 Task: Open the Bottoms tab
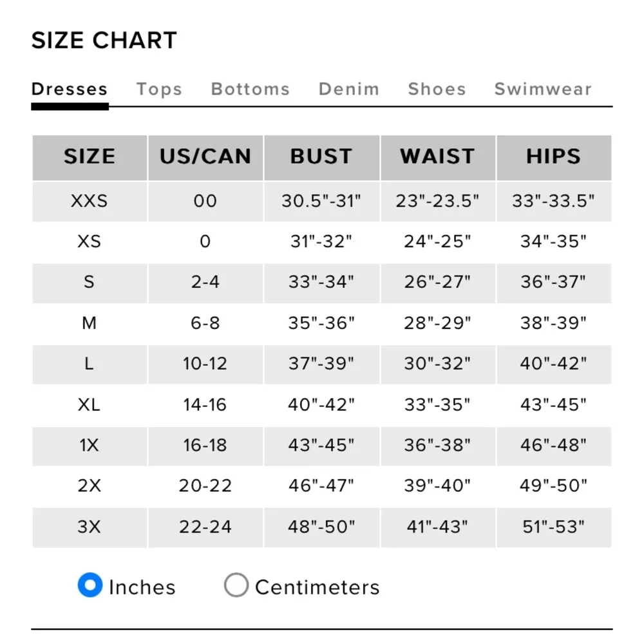(251, 89)
